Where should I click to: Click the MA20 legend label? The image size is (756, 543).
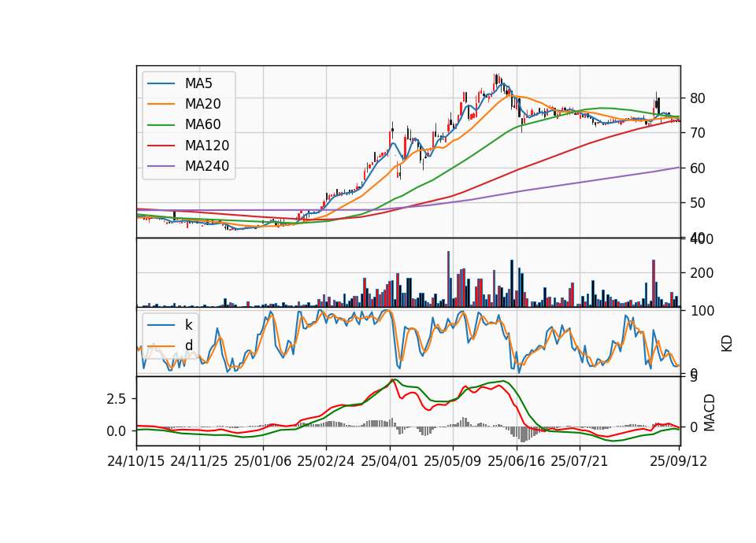click(x=202, y=104)
